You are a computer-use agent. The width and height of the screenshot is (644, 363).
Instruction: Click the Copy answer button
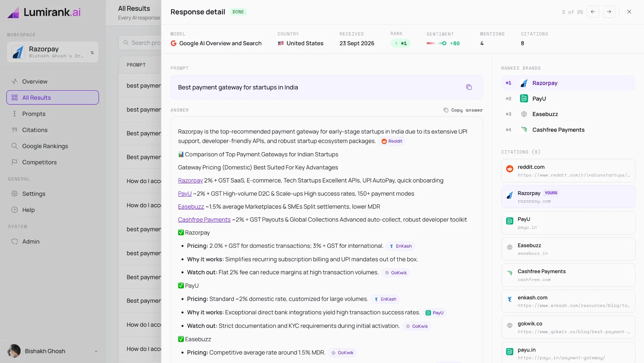tap(463, 110)
